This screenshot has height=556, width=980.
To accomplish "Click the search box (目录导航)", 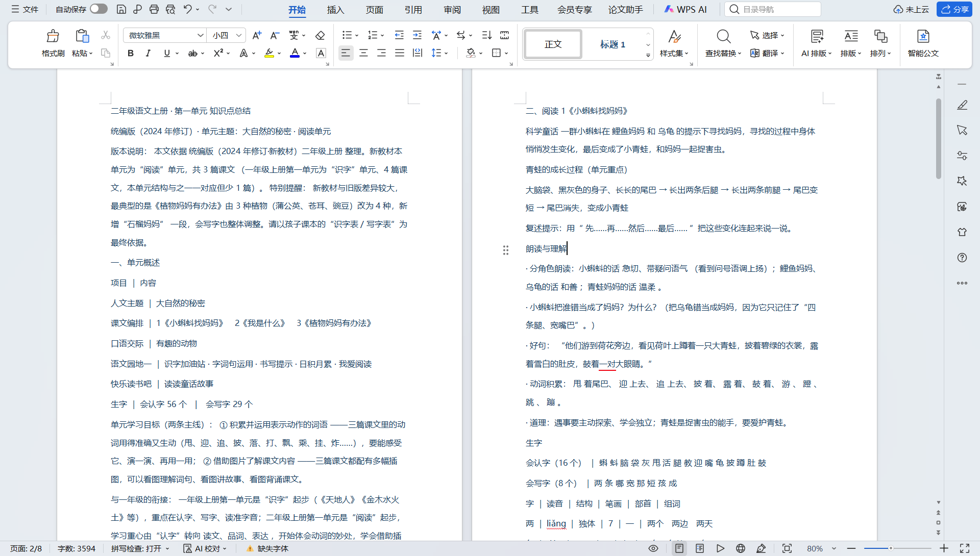I will click(x=773, y=9).
